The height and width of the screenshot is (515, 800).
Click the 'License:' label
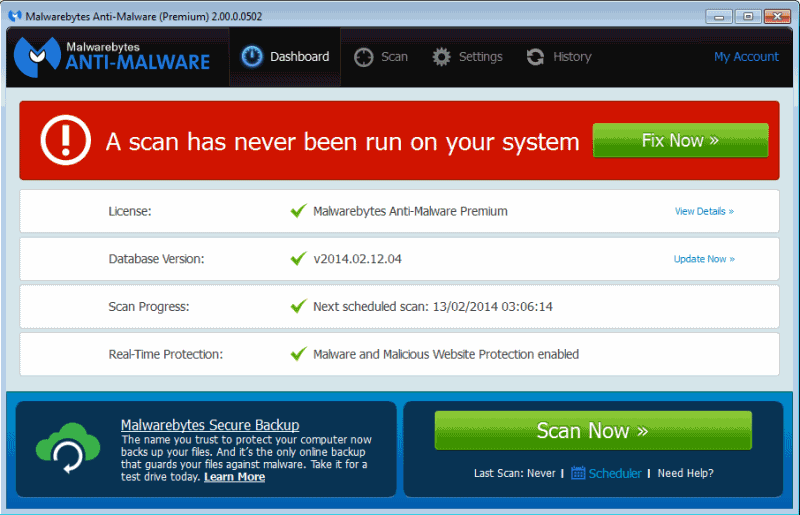130,211
